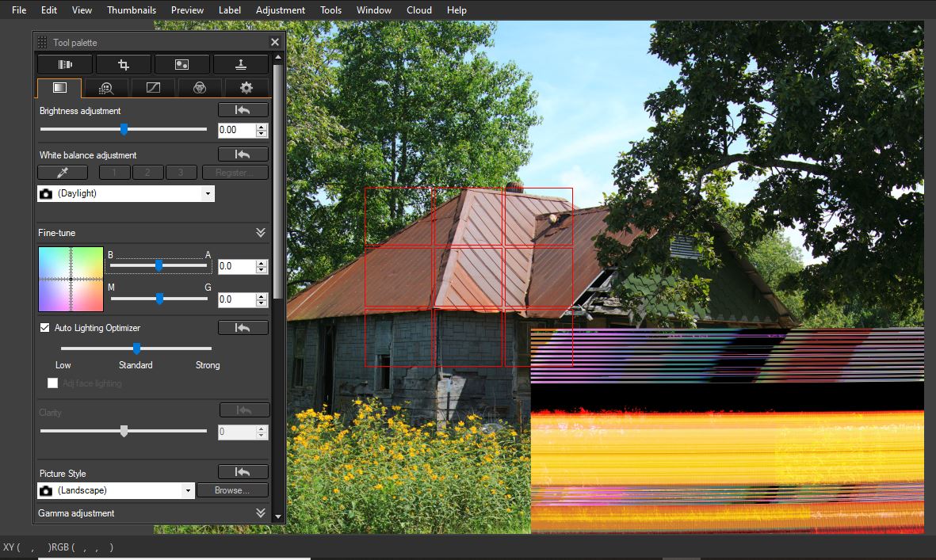The width and height of the screenshot is (936, 560).
Task: Reset the brightness adjustment
Action: click(x=243, y=110)
